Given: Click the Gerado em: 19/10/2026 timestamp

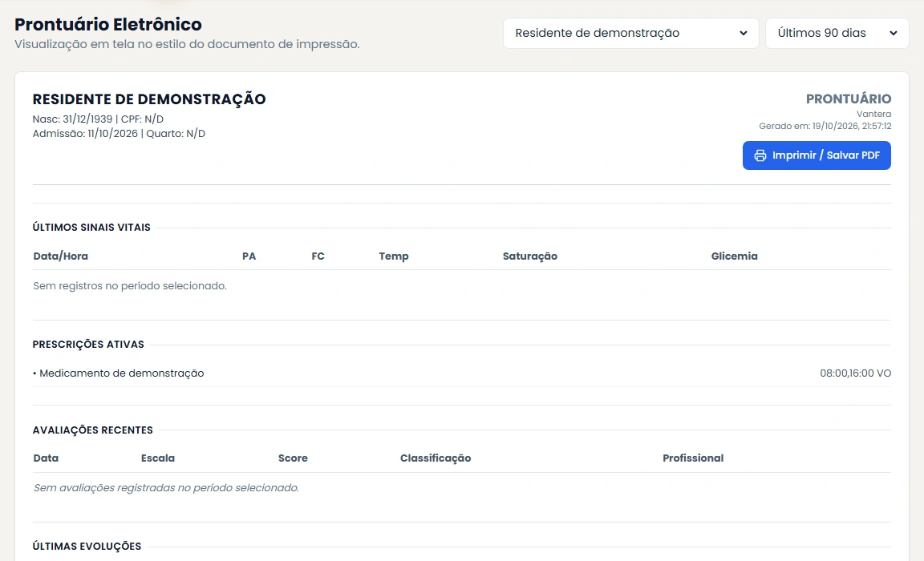Looking at the screenshot, I should tap(825, 126).
